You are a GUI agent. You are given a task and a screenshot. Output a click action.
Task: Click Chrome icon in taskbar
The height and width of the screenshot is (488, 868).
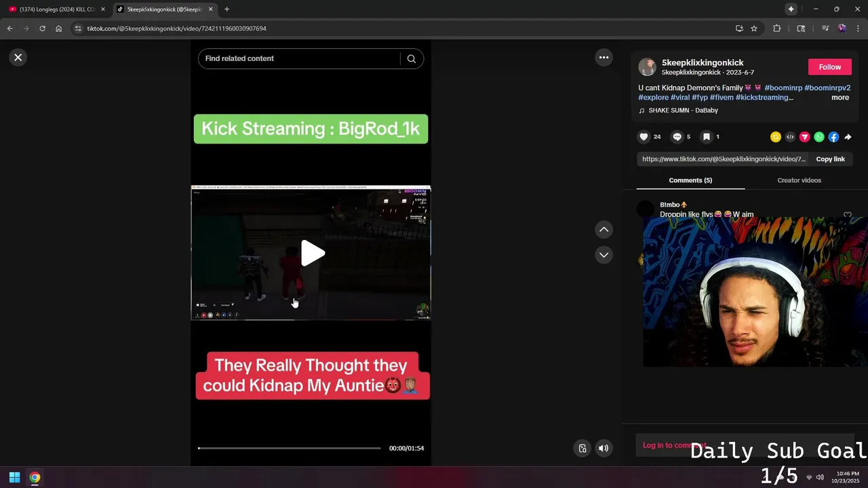pos(35,477)
